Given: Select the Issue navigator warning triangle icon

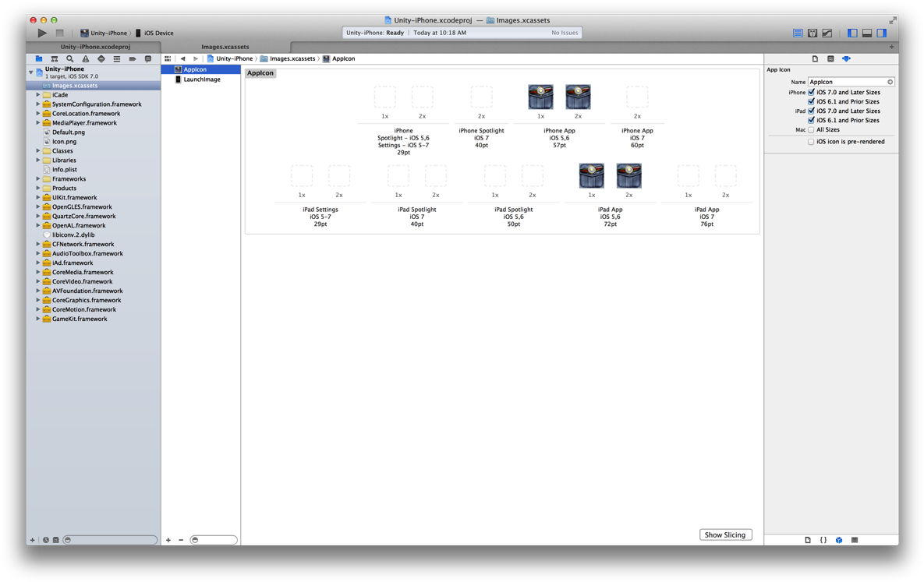Looking at the screenshot, I should click(85, 58).
